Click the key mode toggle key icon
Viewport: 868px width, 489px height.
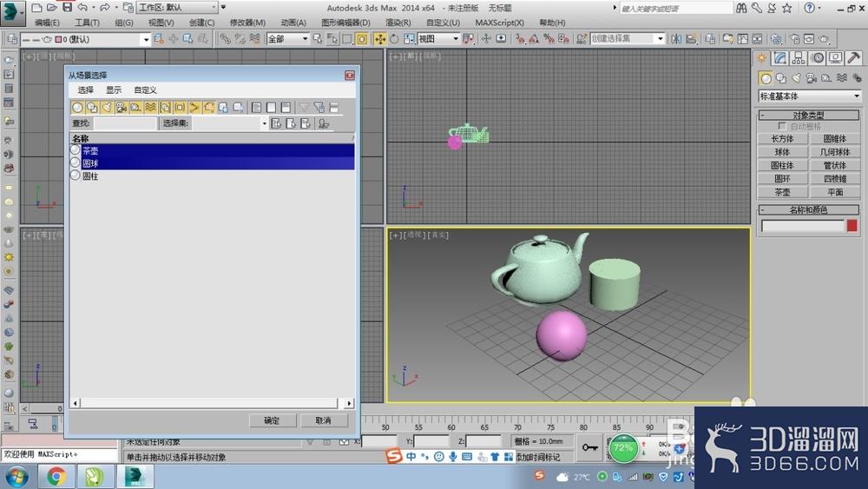(x=589, y=447)
